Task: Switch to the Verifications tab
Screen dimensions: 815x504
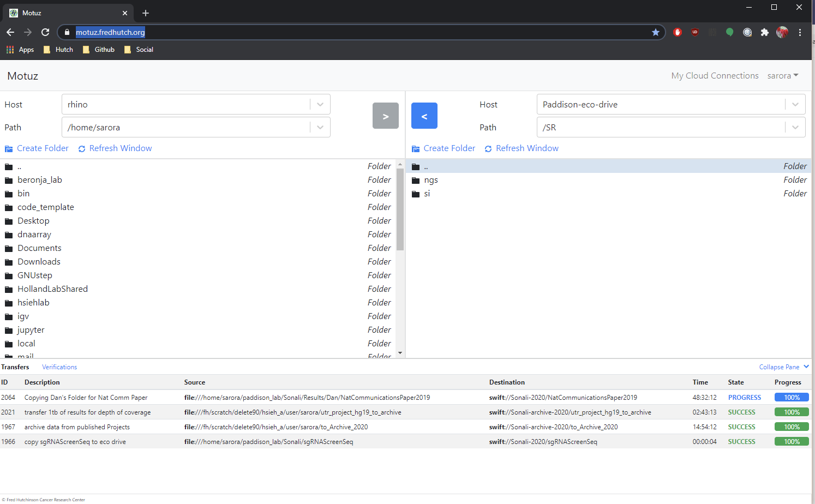Action: point(59,367)
